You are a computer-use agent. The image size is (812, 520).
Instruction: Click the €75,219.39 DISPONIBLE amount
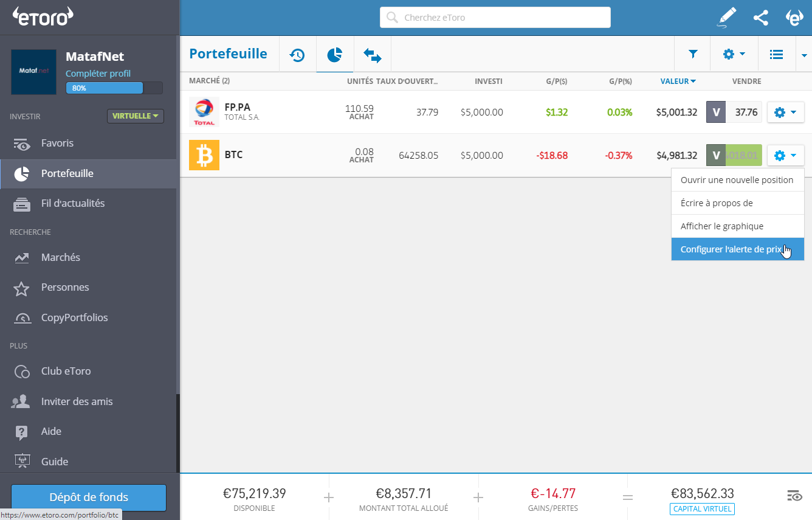click(254, 493)
